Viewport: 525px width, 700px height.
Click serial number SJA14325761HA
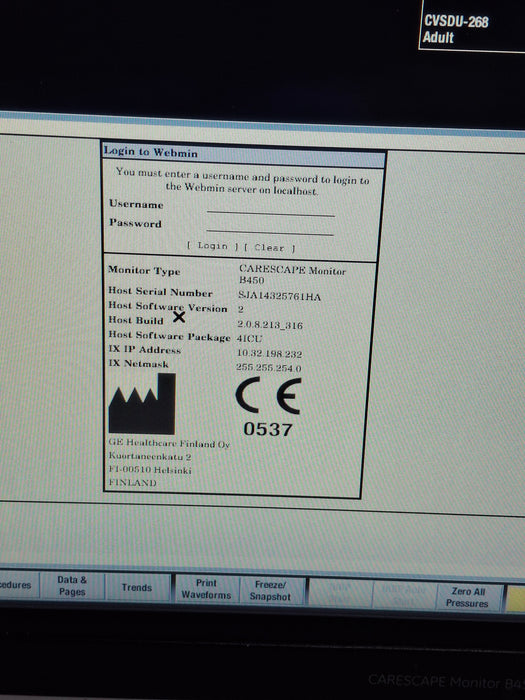[x=279, y=296]
